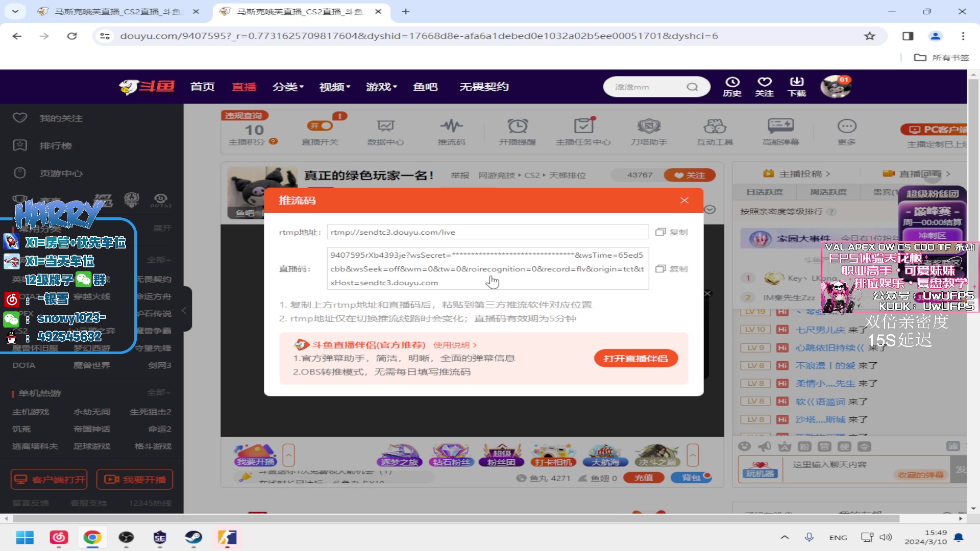Click the volume icon in system tray
Screen dimensions: 980x551
(886, 537)
